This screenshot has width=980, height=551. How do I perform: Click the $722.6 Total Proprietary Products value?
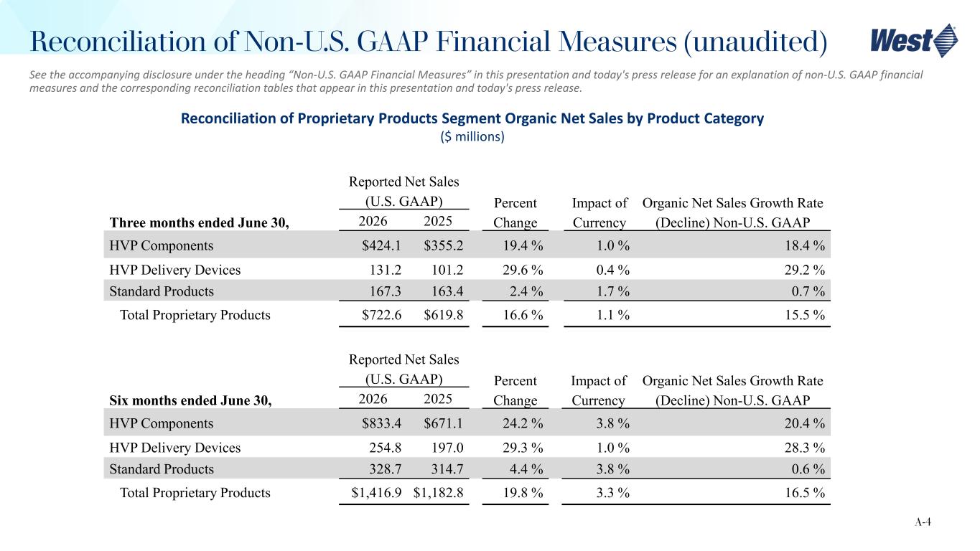[x=382, y=315]
